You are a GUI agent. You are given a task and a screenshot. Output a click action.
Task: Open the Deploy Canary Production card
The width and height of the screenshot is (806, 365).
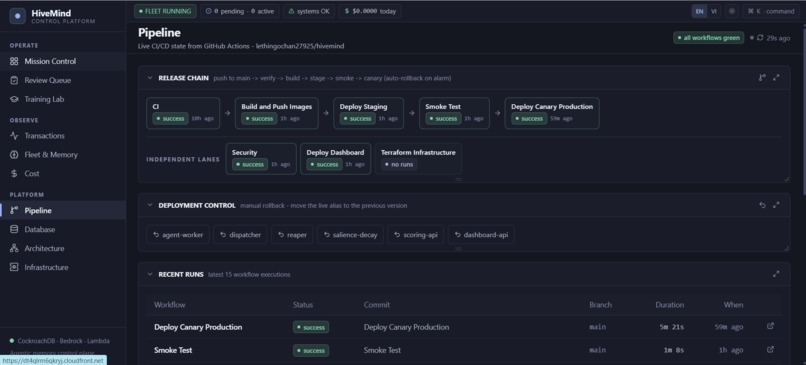pyautogui.click(x=552, y=113)
